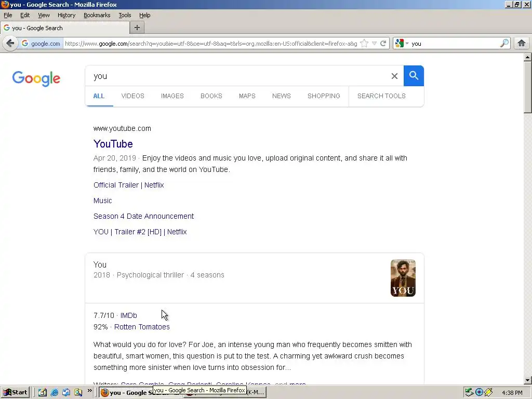This screenshot has height=399, width=532.
Task: Click the scrollbar down arrow
Action: click(528, 380)
